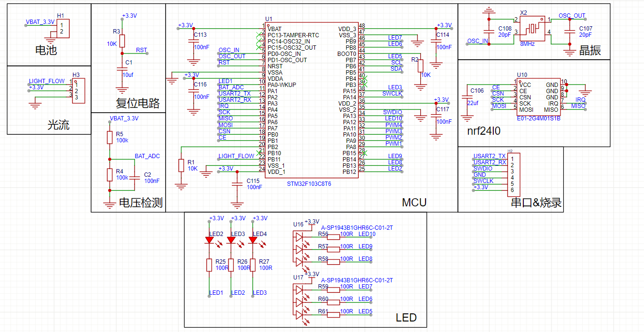Click the RST net label in 复位电路

141,50
